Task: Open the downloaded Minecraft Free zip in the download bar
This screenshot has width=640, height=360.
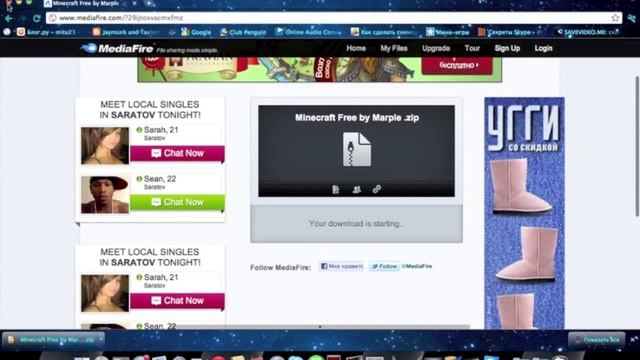Action: point(52,340)
